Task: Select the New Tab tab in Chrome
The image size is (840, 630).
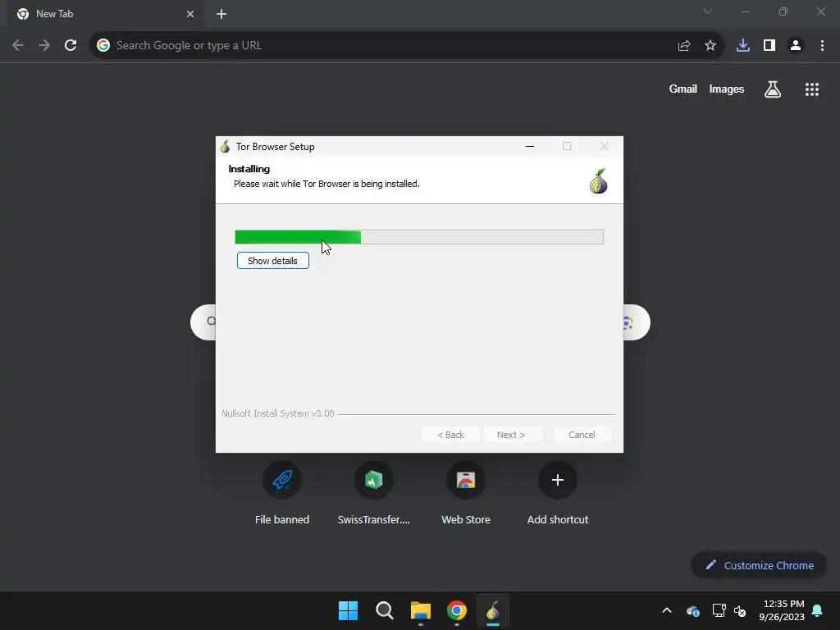Action: point(104,14)
